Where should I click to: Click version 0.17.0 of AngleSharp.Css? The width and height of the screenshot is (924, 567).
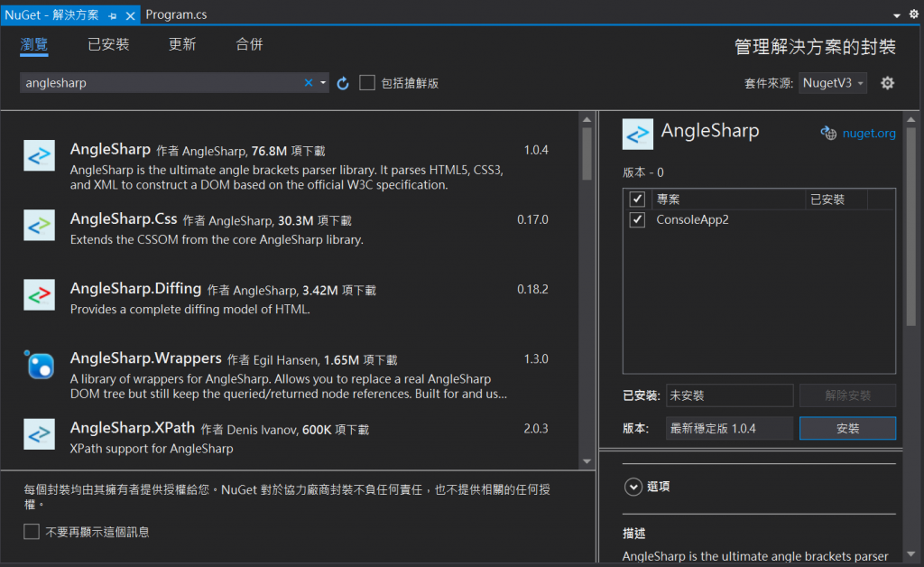[532, 219]
